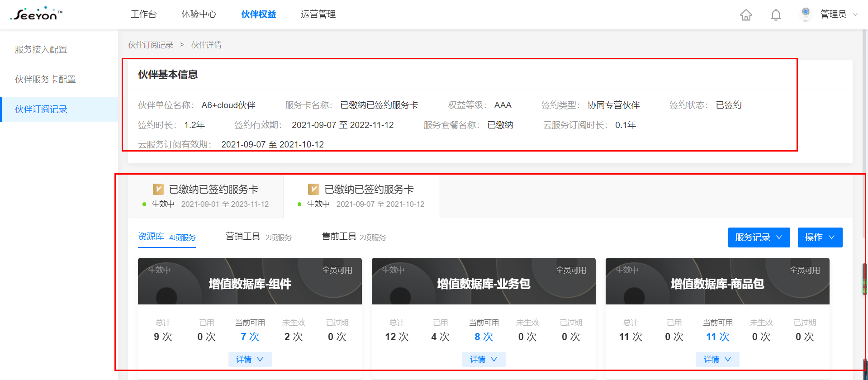
Task: Go to home via house icon
Action: [746, 15]
